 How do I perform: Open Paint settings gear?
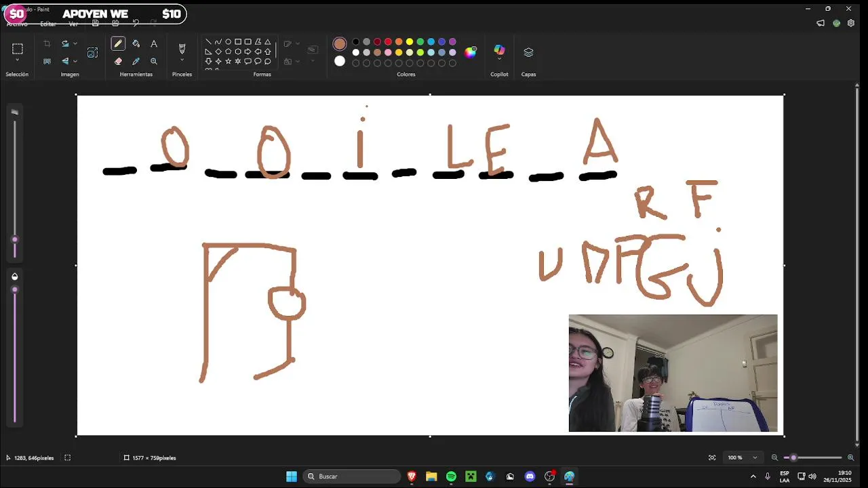(851, 23)
